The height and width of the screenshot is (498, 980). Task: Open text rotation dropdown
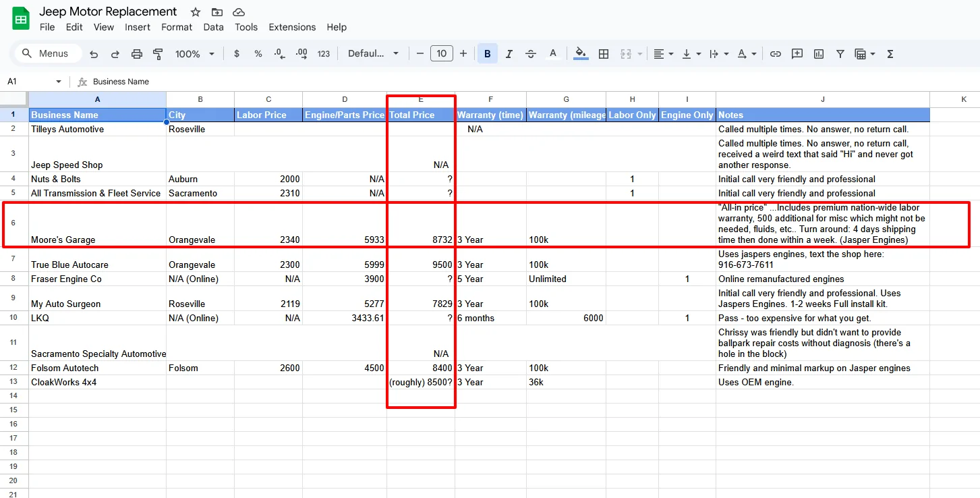tap(746, 54)
